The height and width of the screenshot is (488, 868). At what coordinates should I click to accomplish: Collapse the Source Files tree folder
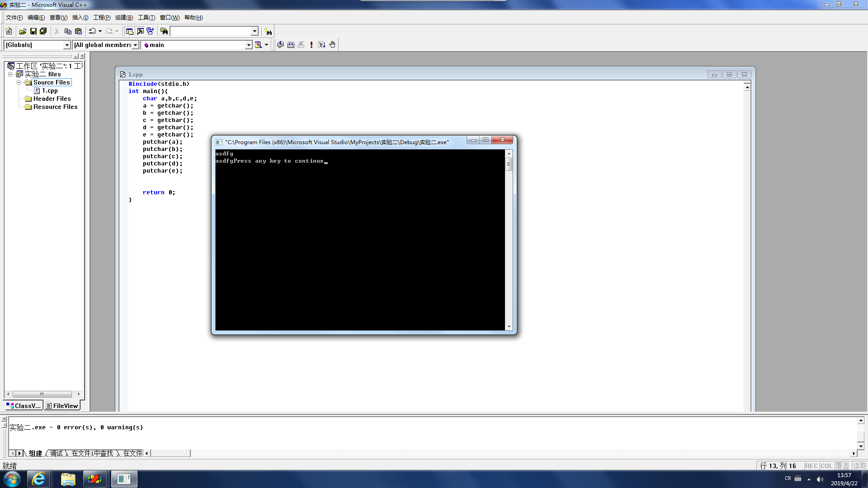[x=19, y=82]
